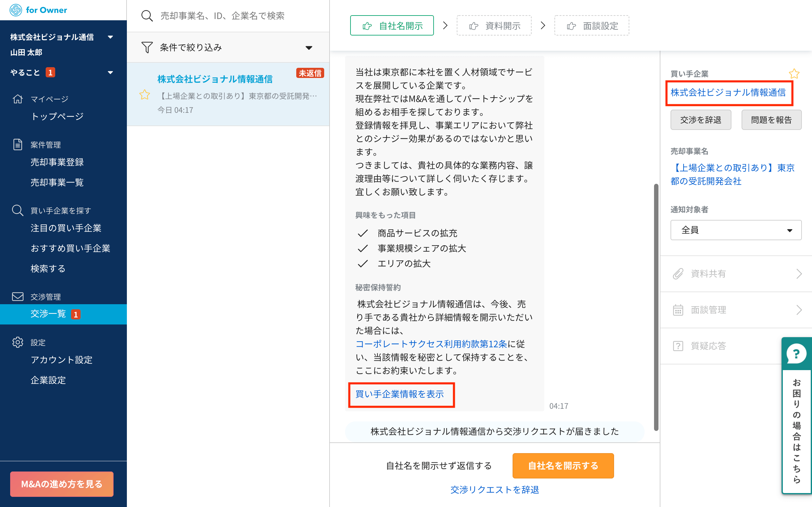Click the search input field

point(235,16)
